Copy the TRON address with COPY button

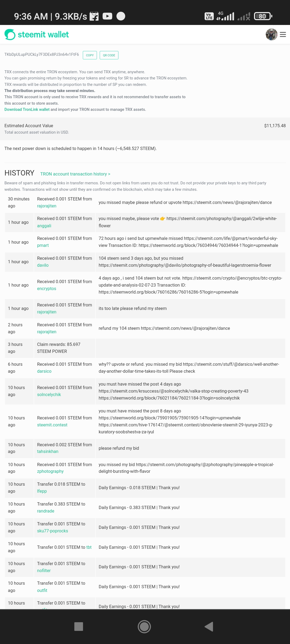coord(90,55)
